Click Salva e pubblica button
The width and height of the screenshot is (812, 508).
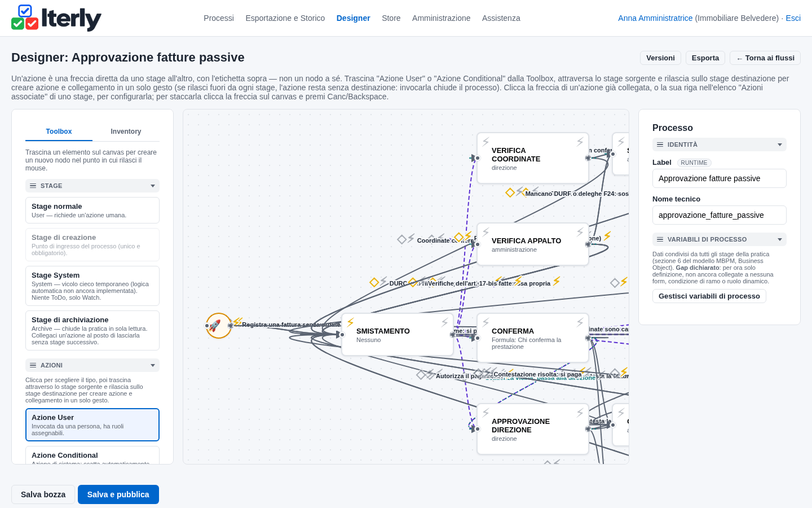click(118, 494)
